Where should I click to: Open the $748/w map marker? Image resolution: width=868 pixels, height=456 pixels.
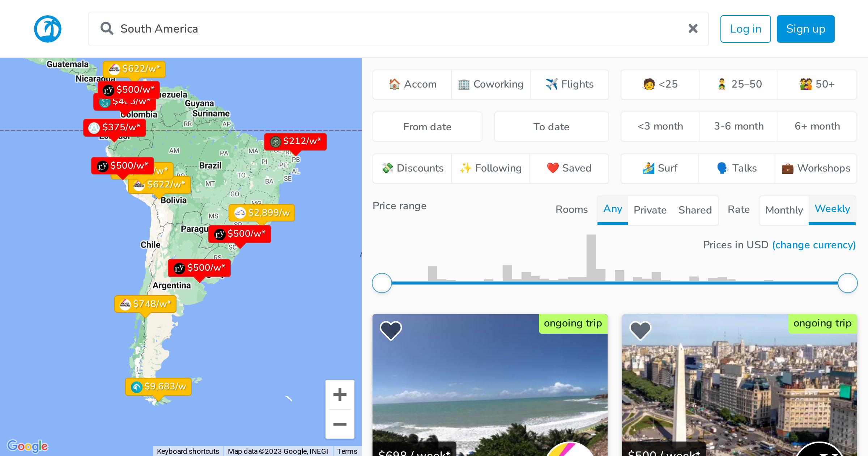coord(145,304)
